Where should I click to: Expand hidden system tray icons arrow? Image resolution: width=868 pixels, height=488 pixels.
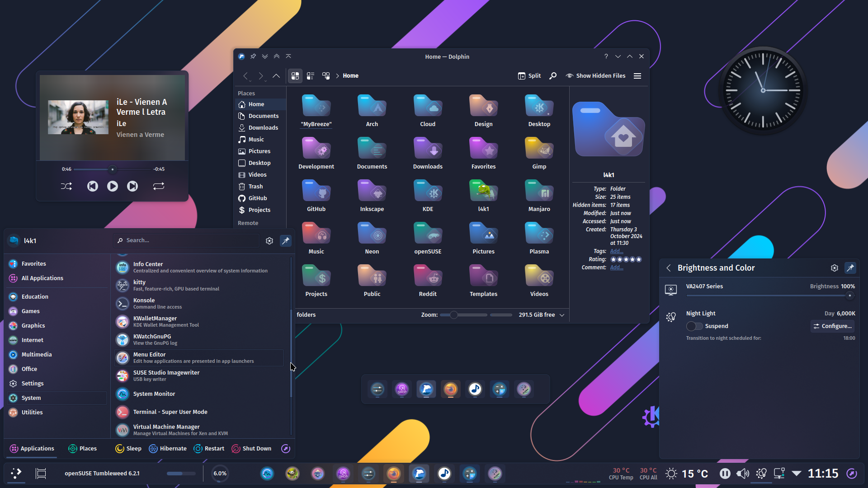[797, 474]
